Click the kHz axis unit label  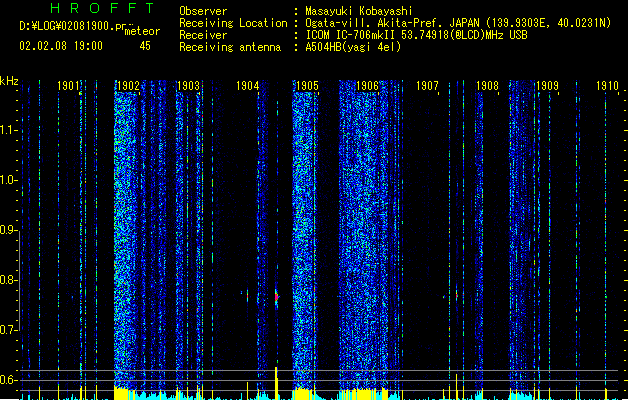9,81
